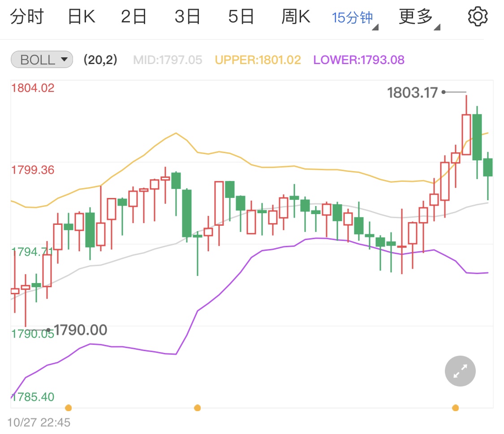The height and width of the screenshot is (434, 504).
Task: Switch to the 日K tab
Action: click(x=82, y=17)
